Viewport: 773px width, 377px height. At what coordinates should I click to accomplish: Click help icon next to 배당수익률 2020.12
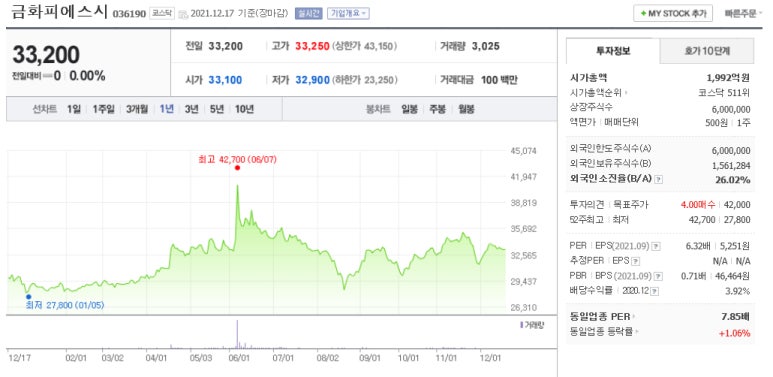tap(654, 291)
